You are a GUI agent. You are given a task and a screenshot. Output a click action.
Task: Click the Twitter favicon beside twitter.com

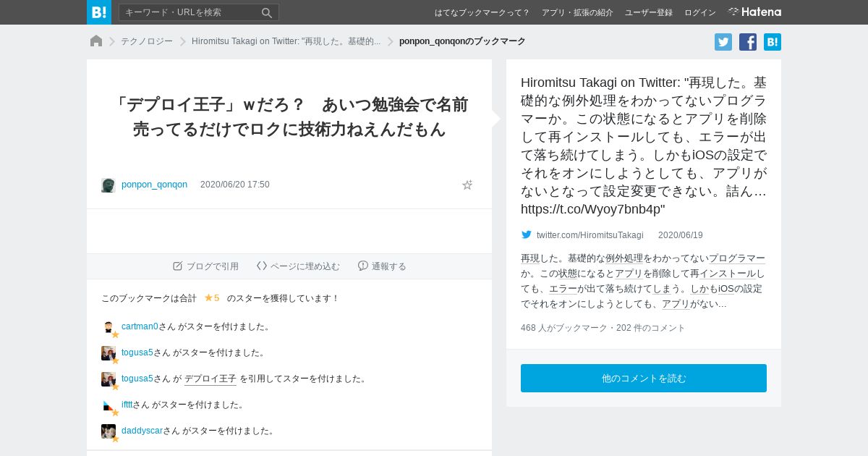pos(527,235)
